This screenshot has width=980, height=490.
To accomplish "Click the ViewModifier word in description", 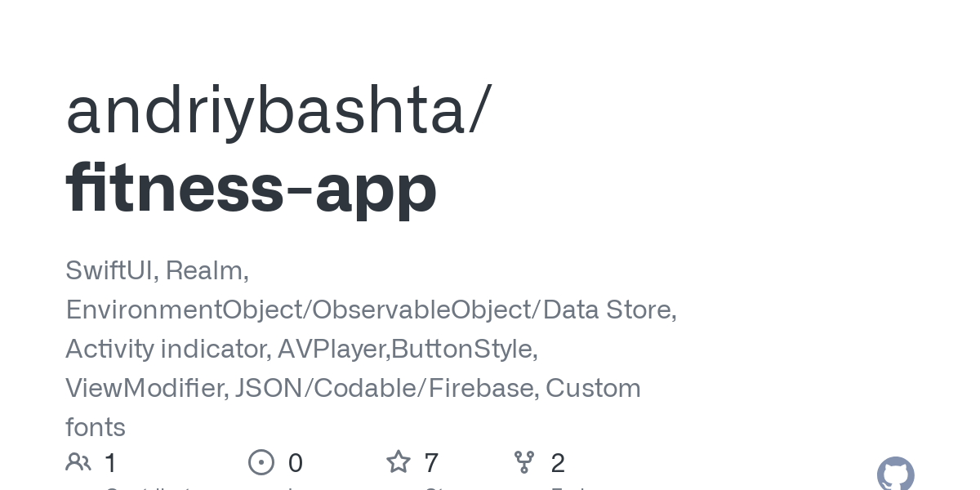I will pyautogui.click(x=146, y=388).
